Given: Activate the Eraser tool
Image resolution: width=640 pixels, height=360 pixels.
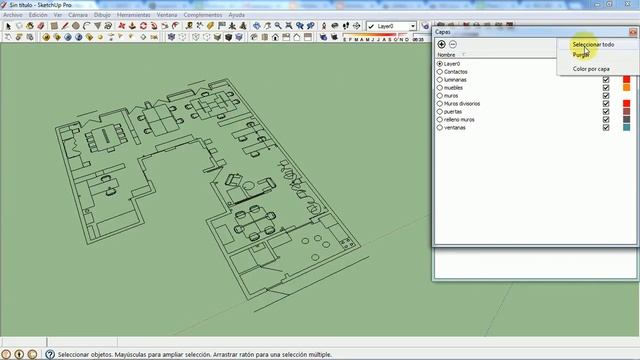Looking at the screenshot, I should (41, 26).
